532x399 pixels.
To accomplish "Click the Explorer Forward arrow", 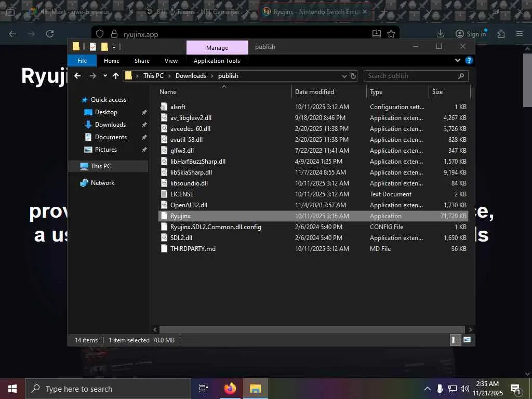I will [x=92, y=76].
